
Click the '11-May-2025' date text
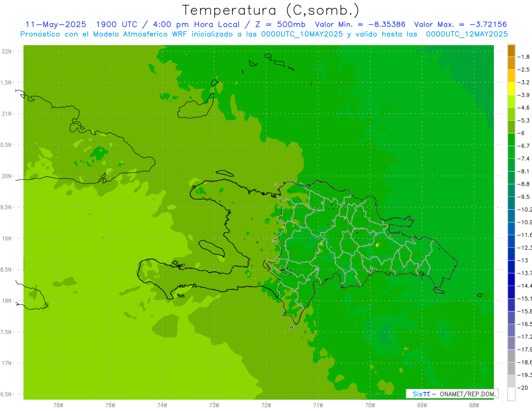point(56,24)
